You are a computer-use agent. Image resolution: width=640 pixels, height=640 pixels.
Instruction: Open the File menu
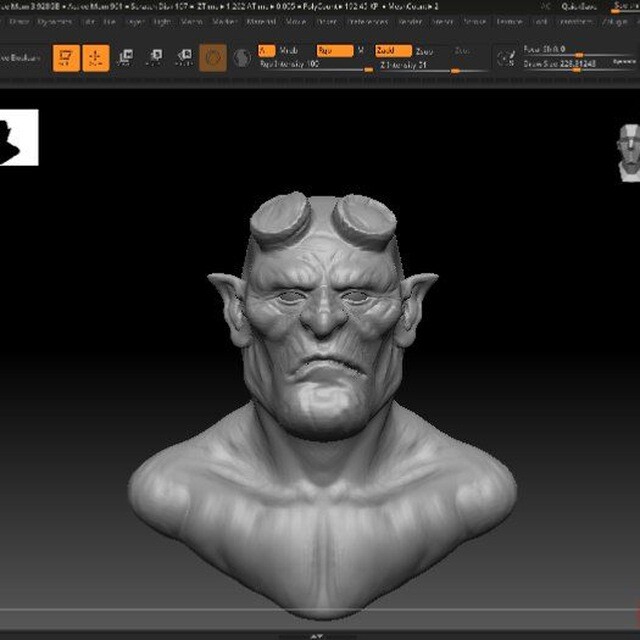click(109, 22)
